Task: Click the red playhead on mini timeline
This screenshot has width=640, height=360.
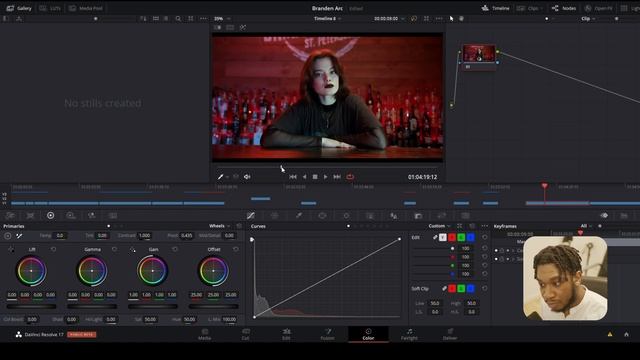Action: 544,186
